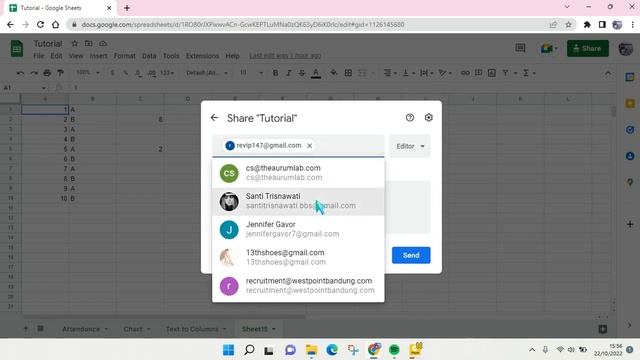
Task: Switch to the Attendance sheet tab
Action: pyautogui.click(x=84, y=329)
